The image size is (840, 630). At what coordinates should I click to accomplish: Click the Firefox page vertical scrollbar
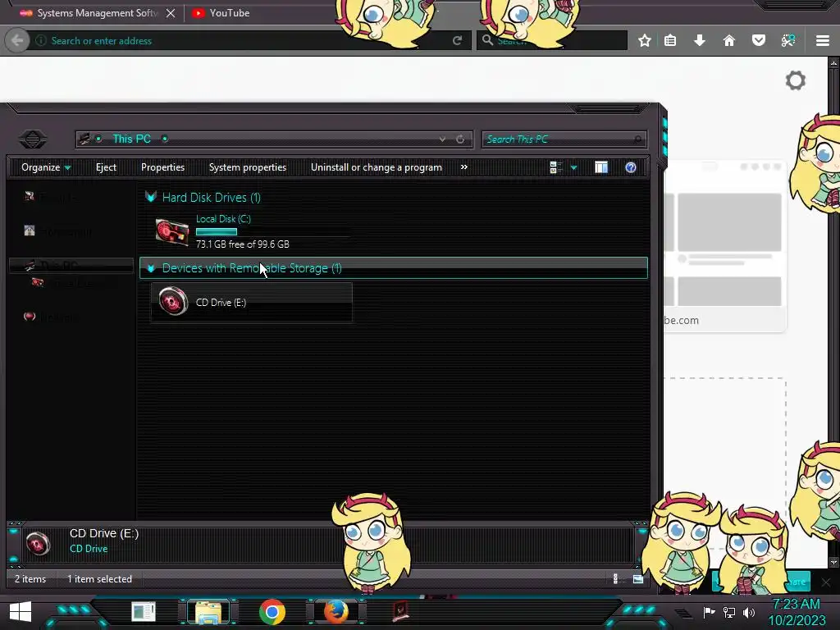pyautogui.click(x=833, y=313)
